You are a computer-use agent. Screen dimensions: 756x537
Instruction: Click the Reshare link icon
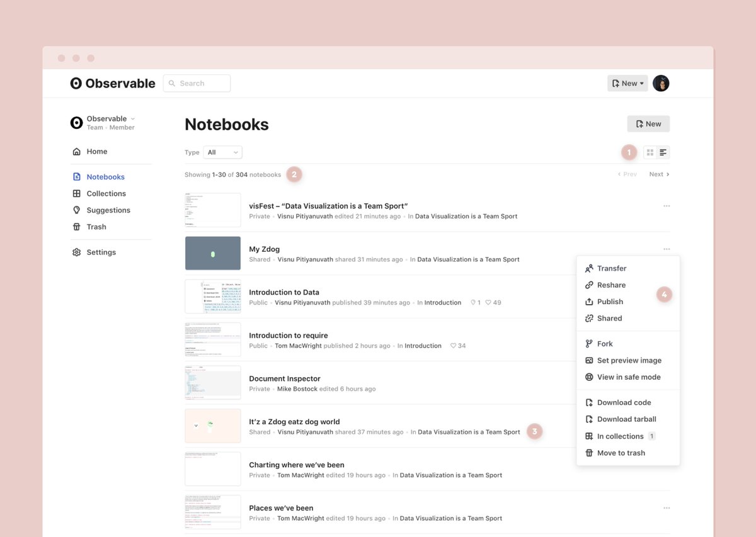589,285
